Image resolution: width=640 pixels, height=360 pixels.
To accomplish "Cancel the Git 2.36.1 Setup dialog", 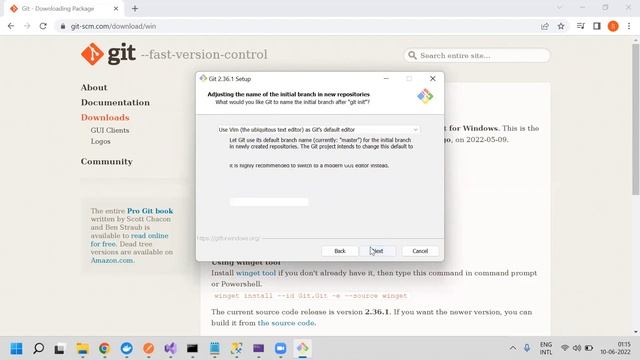I will click(420, 251).
